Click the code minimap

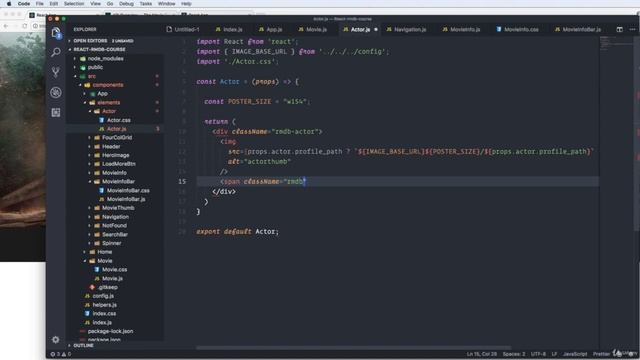pos(616,43)
